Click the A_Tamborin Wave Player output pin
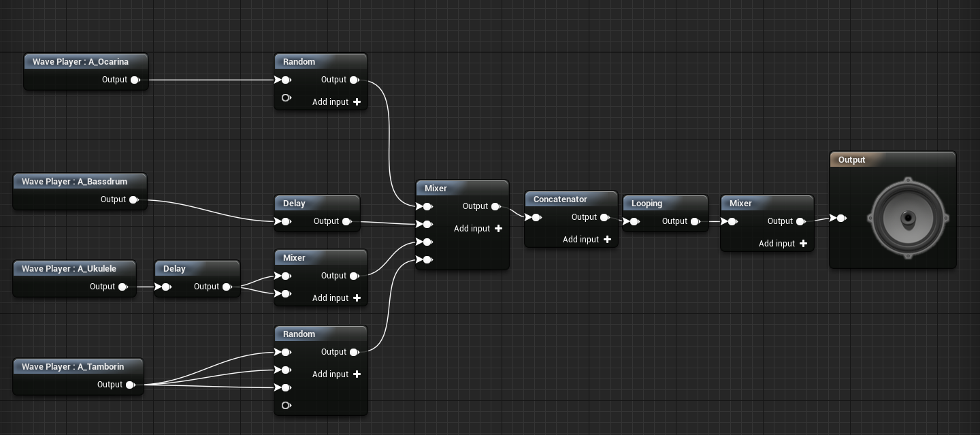 [x=131, y=385]
